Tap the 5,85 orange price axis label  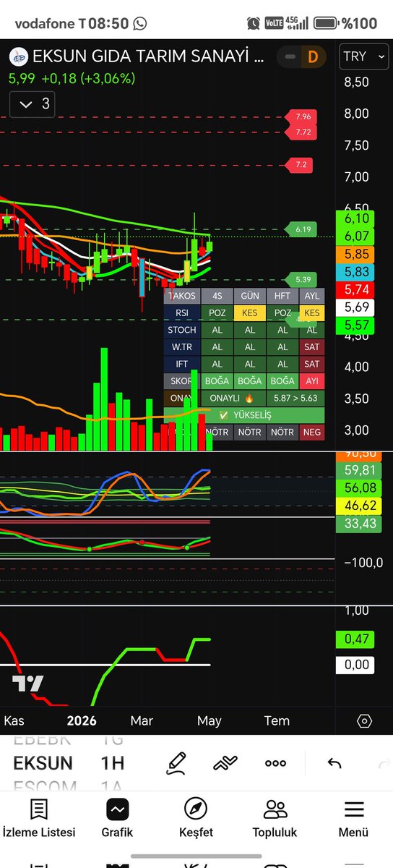[357, 255]
